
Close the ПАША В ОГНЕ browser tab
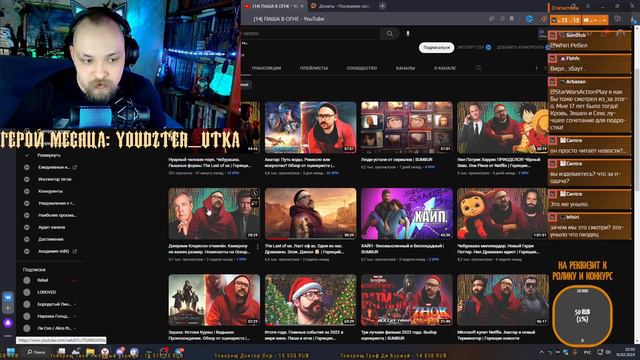[x=302, y=6]
